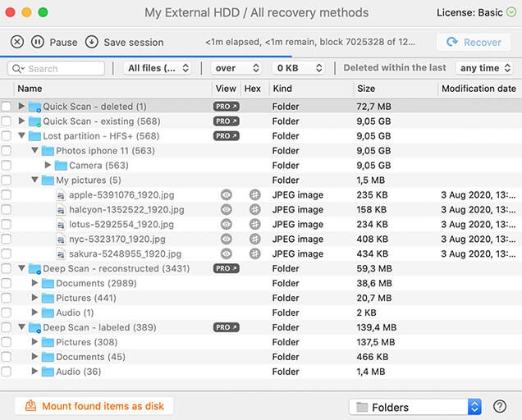
Task: Open hex view for halcyon-1352522_1920.jpg
Action: [x=255, y=210]
